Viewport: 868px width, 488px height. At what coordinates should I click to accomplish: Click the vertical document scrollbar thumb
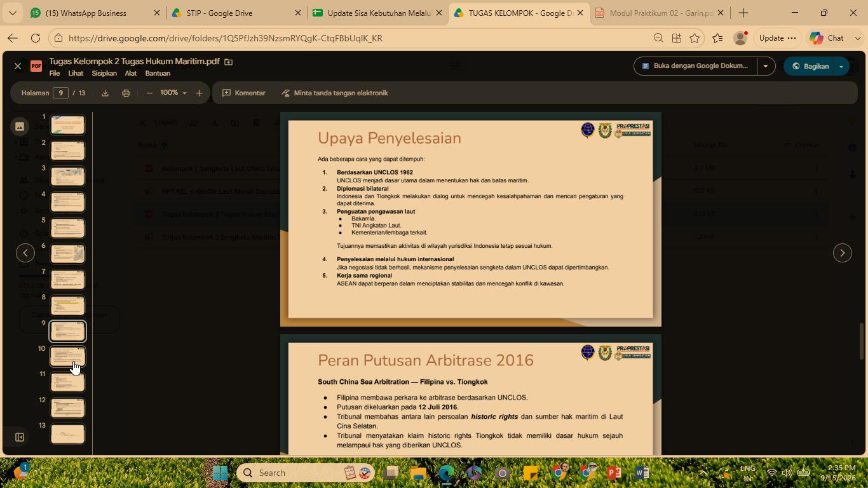[862, 341]
